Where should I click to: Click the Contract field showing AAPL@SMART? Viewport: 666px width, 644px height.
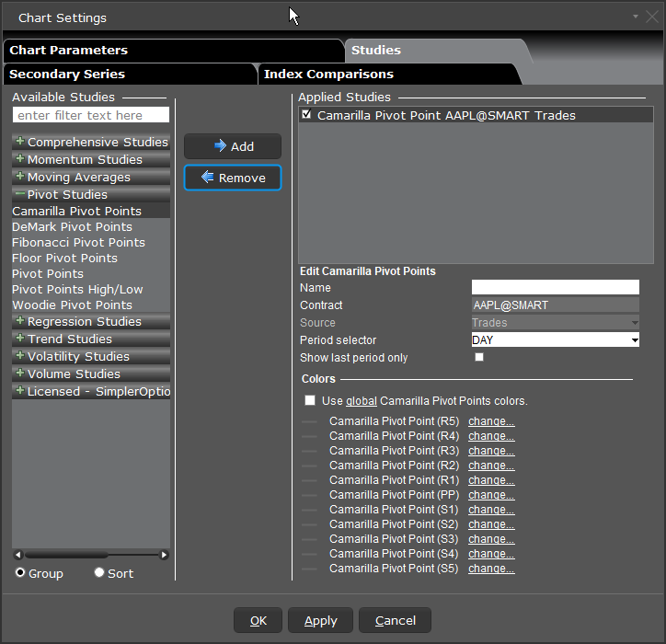pos(555,305)
